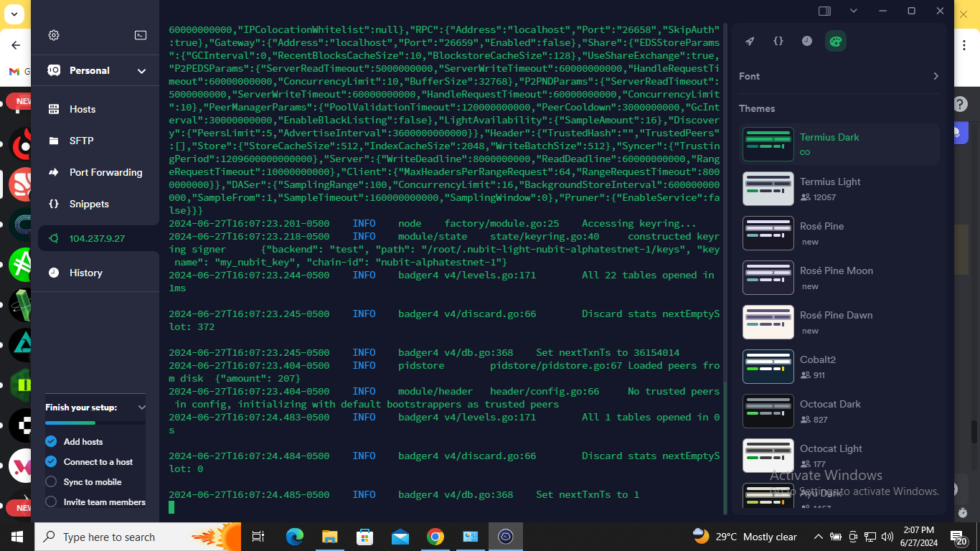Open the History section
The width and height of the screenshot is (980, 551).
(95, 273)
